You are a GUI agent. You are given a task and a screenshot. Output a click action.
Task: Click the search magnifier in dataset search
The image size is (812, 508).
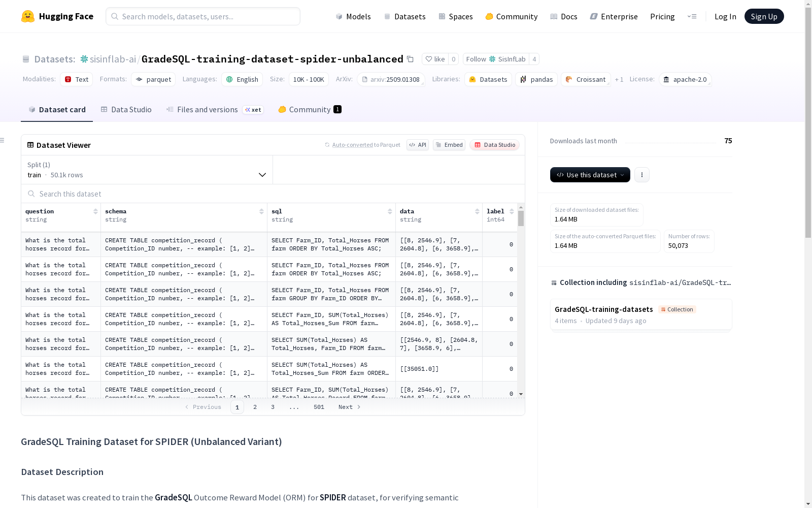pos(31,194)
